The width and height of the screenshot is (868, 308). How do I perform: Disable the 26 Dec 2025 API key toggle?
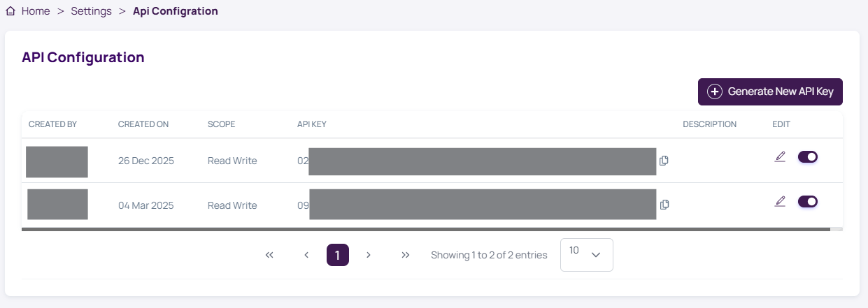click(x=808, y=156)
